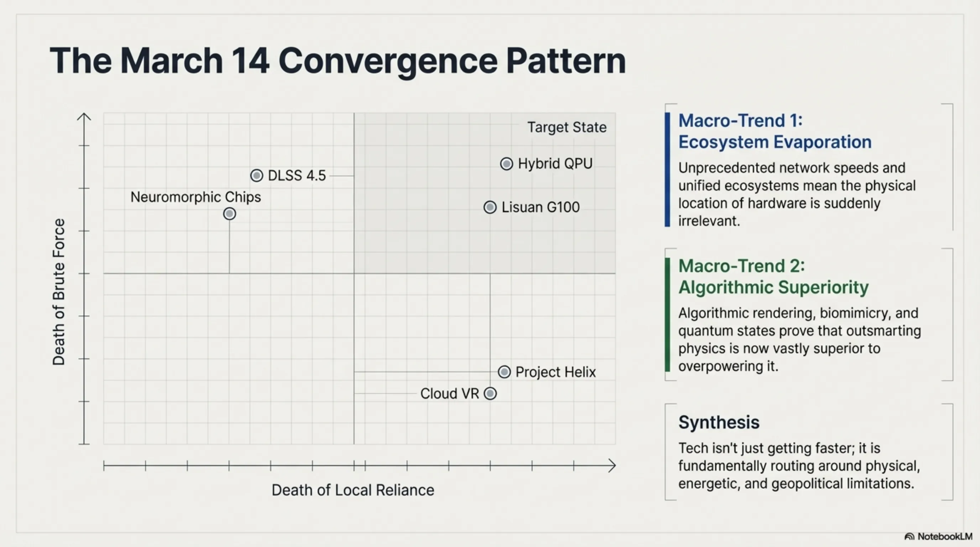Click the horizontal axis arrowhead

pos(612,465)
